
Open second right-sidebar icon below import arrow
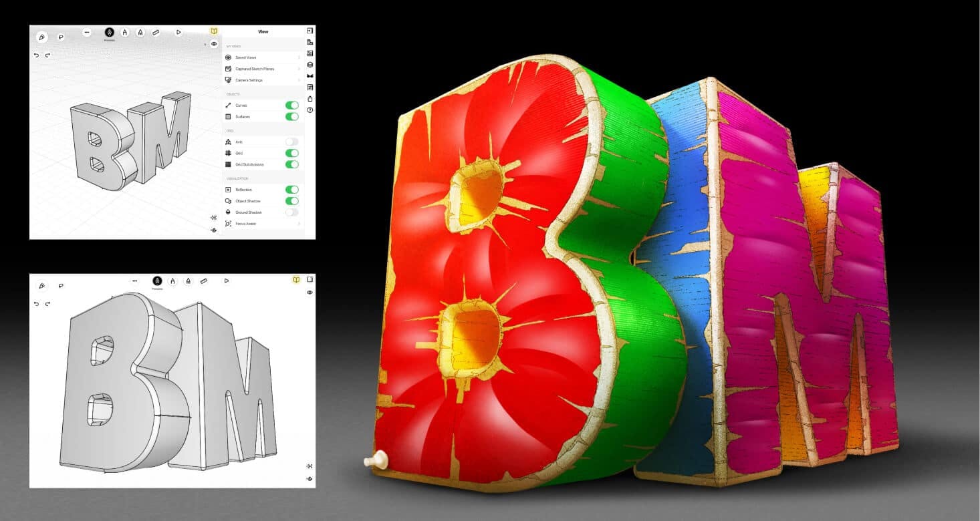tap(310, 42)
